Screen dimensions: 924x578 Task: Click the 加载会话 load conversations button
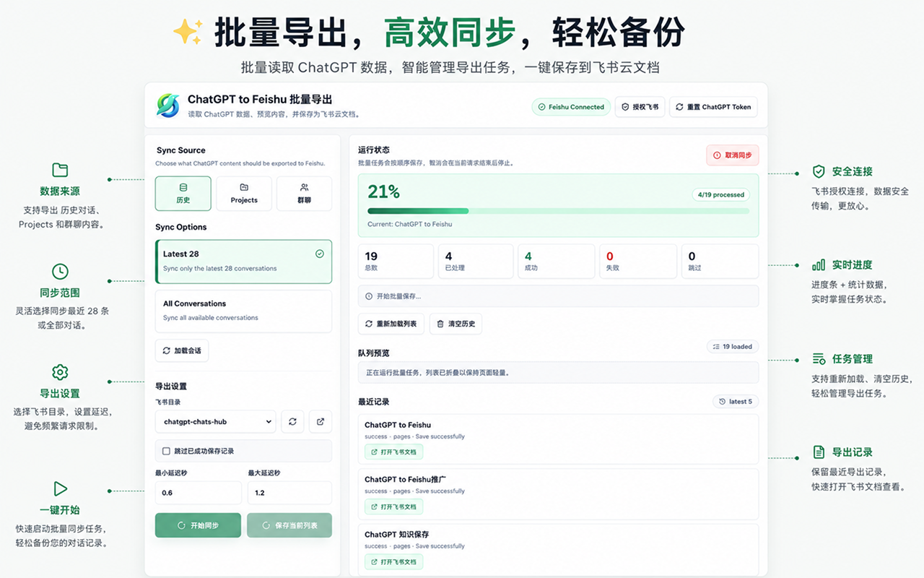pos(182,351)
